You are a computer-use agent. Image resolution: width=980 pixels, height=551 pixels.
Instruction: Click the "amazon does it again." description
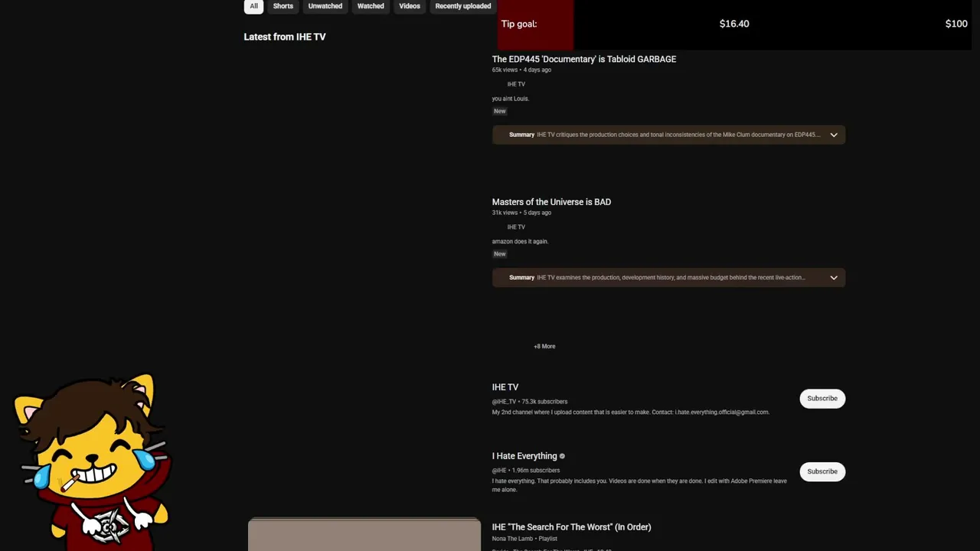pos(520,242)
